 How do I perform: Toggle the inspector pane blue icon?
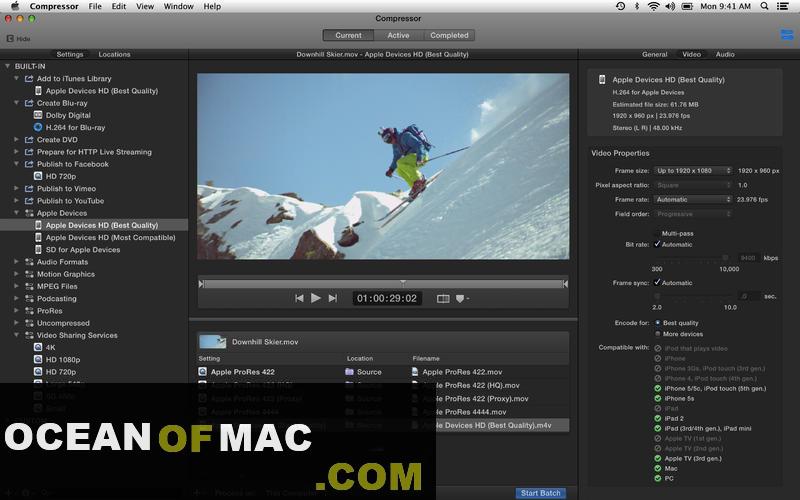(787, 35)
